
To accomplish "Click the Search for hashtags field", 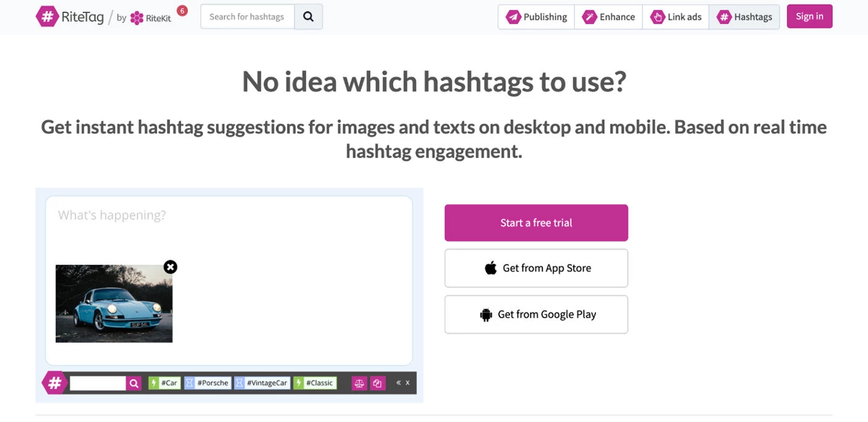I will [247, 17].
